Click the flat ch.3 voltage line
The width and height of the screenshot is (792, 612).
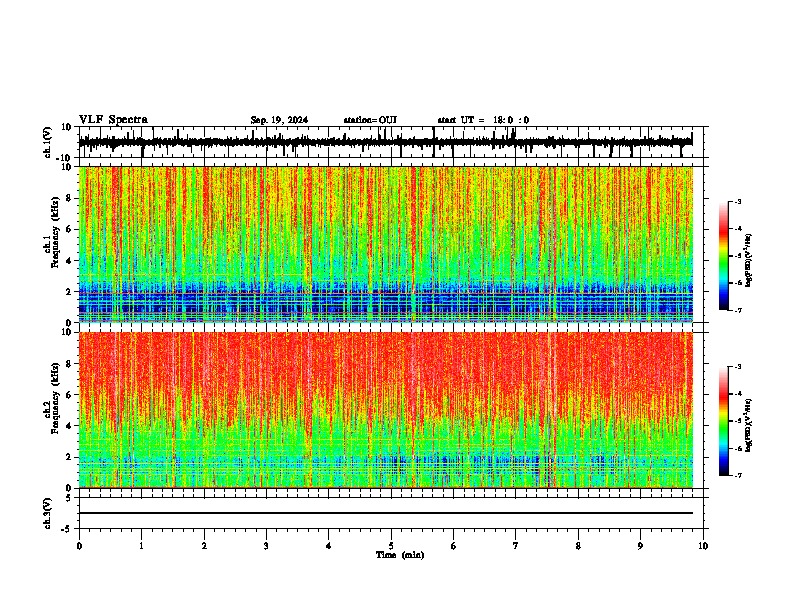pos(385,513)
